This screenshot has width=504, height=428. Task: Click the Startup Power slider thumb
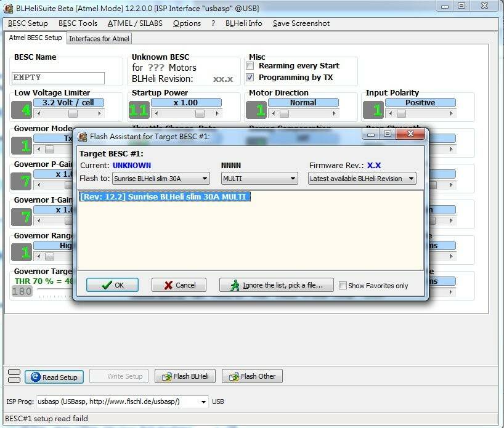click(200, 113)
